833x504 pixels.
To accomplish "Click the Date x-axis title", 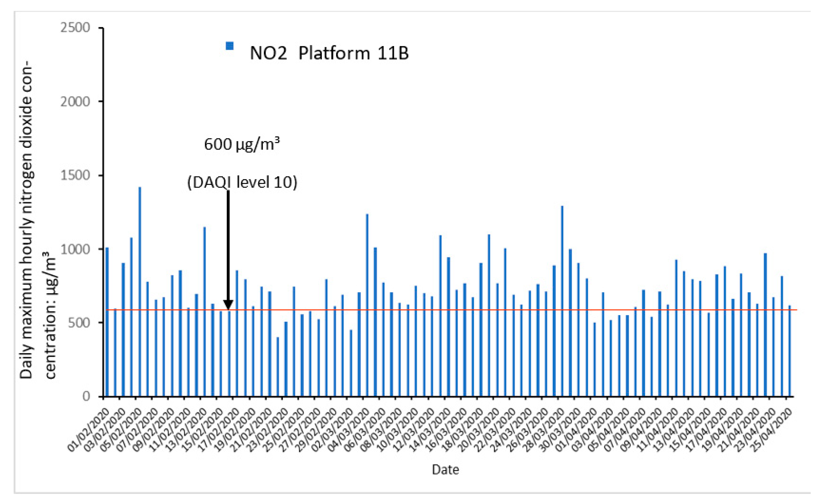I will pos(445,470).
